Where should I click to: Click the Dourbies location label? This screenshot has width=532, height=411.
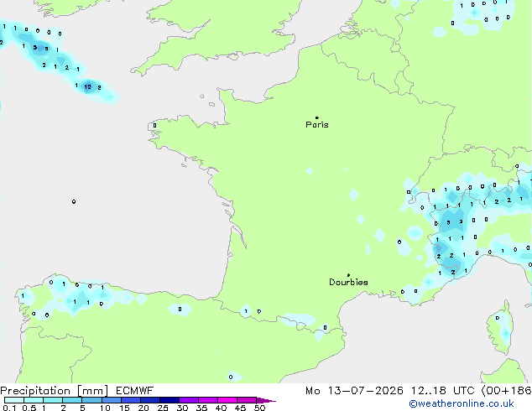(348, 282)
